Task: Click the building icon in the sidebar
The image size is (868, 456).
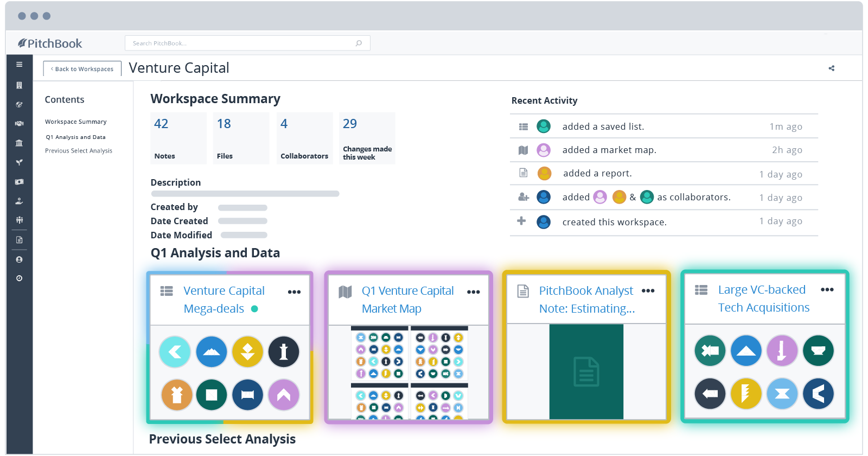Action: pyautogui.click(x=19, y=85)
